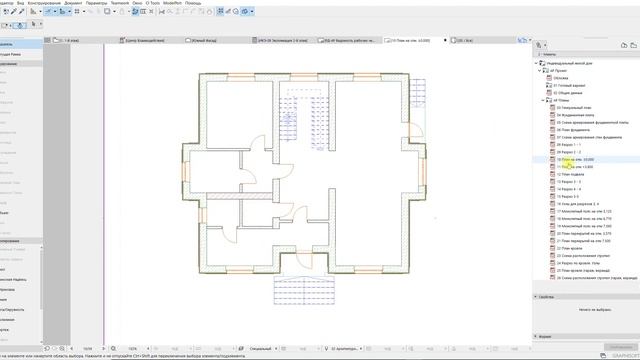Viewport: 640px width, 360px height.
Task: Click the undo icon in the bottom bar
Action: (x=47, y=349)
